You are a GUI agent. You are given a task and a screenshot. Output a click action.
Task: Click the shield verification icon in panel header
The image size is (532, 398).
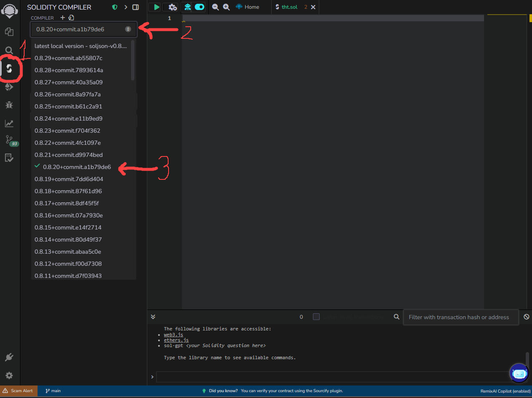(x=115, y=7)
